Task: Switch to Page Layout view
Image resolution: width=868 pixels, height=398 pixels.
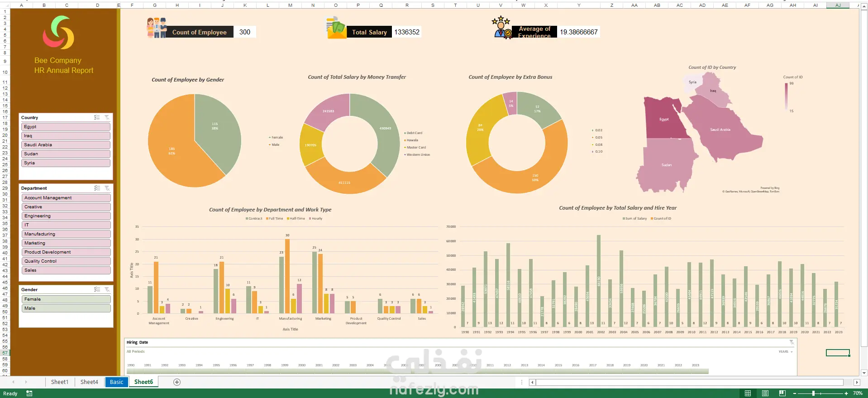Action: pos(765,393)
